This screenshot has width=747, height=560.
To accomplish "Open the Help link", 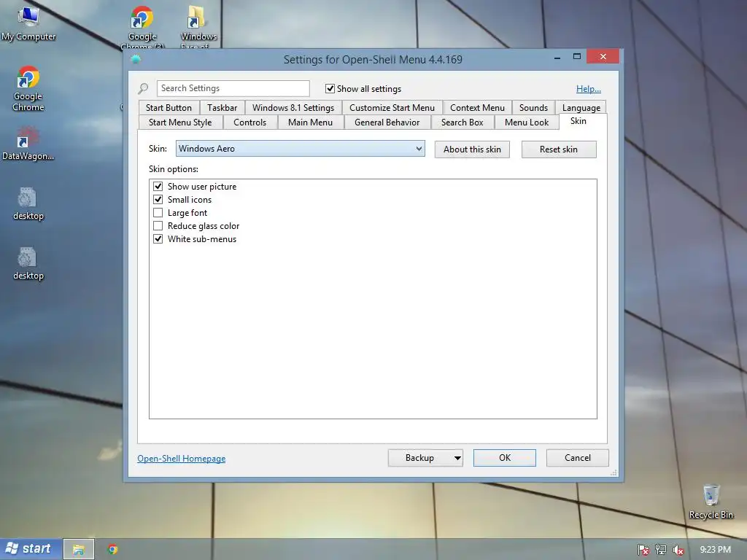I will coord(589,88).
